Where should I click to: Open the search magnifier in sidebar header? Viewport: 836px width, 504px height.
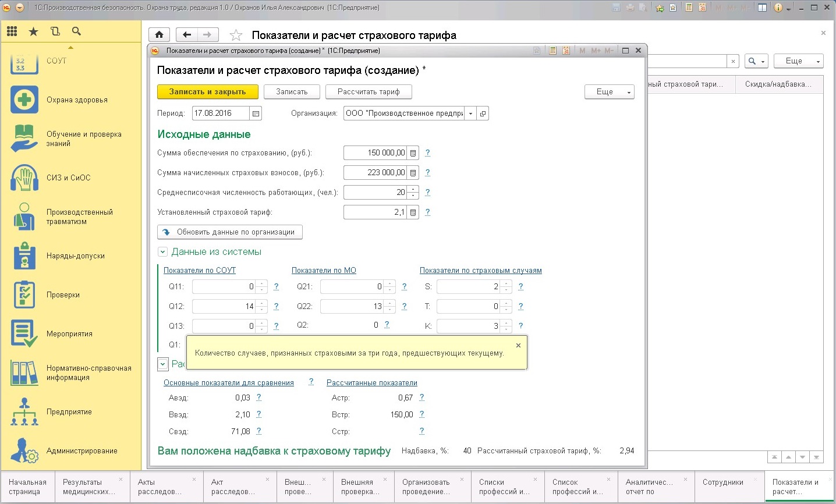(76, 31)
